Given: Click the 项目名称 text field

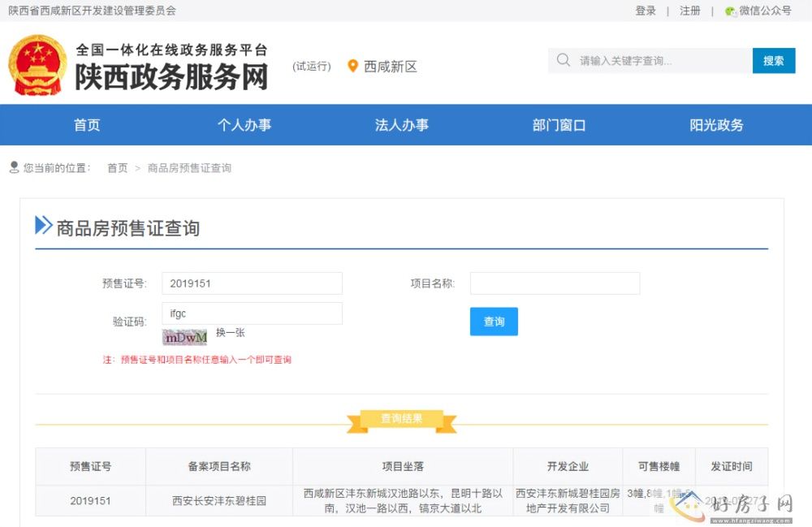Looking at the screenshot, I should [555, 283].
